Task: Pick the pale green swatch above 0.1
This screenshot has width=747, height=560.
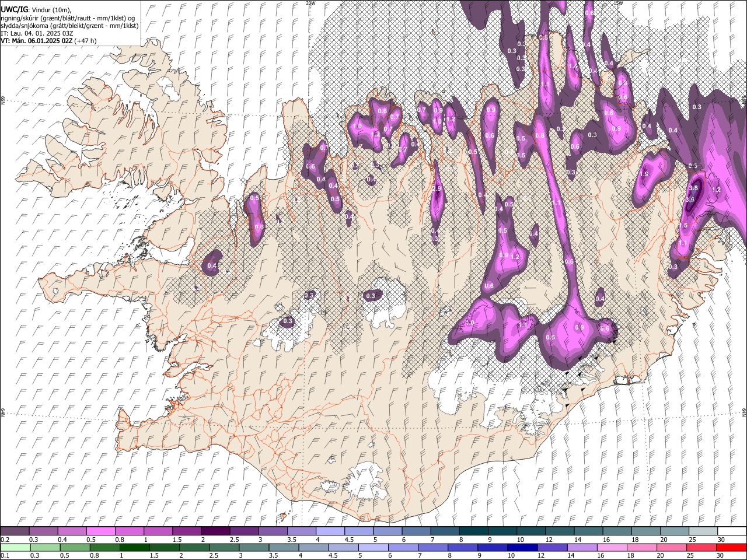Action: tap(15, 547)
